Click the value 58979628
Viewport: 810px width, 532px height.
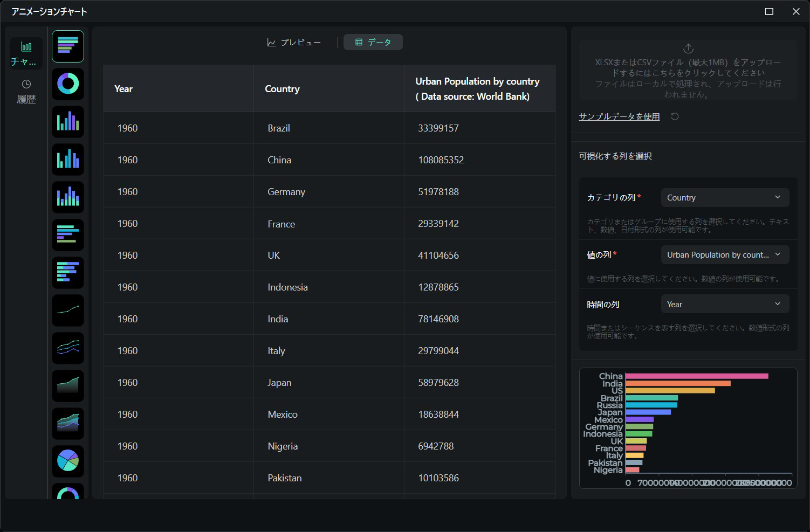click(438, 383)
